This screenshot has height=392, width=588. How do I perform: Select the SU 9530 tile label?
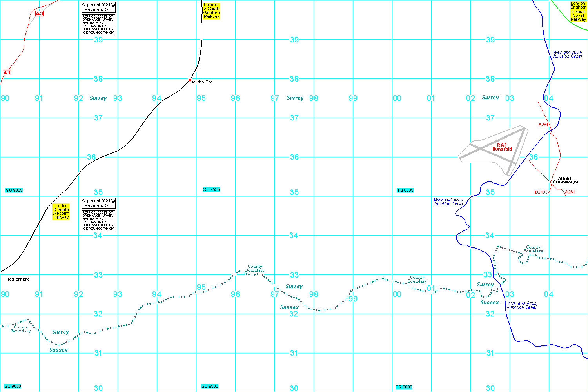click(x=210, y=386)
